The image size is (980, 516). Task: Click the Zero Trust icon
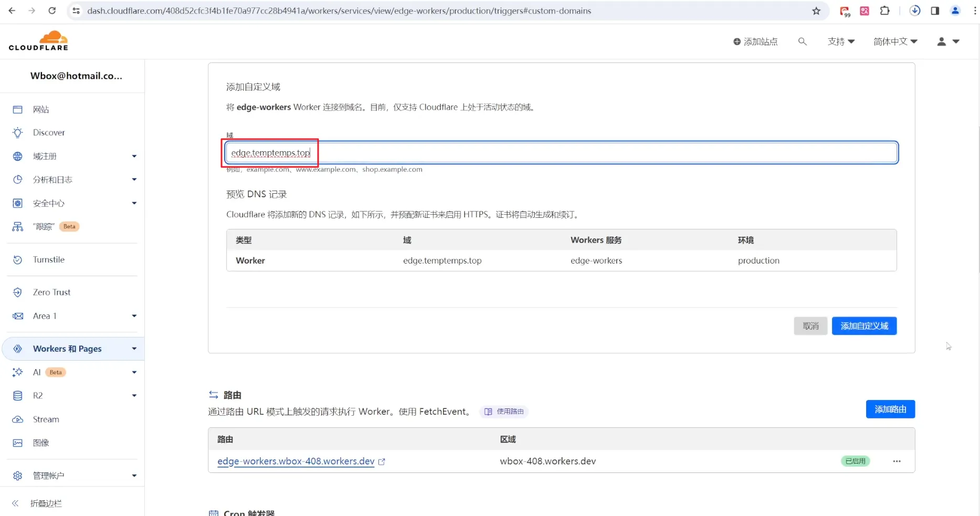click(18, 292)
